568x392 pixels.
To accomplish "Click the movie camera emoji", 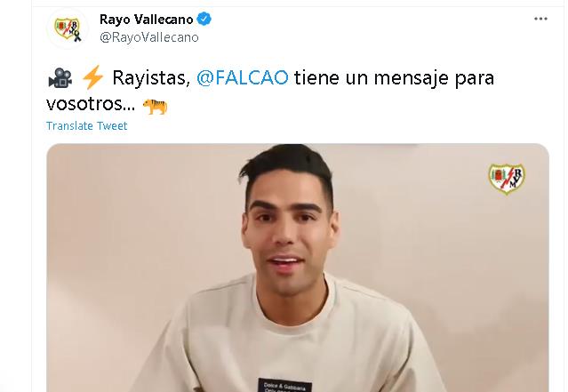I will [60, 78].
